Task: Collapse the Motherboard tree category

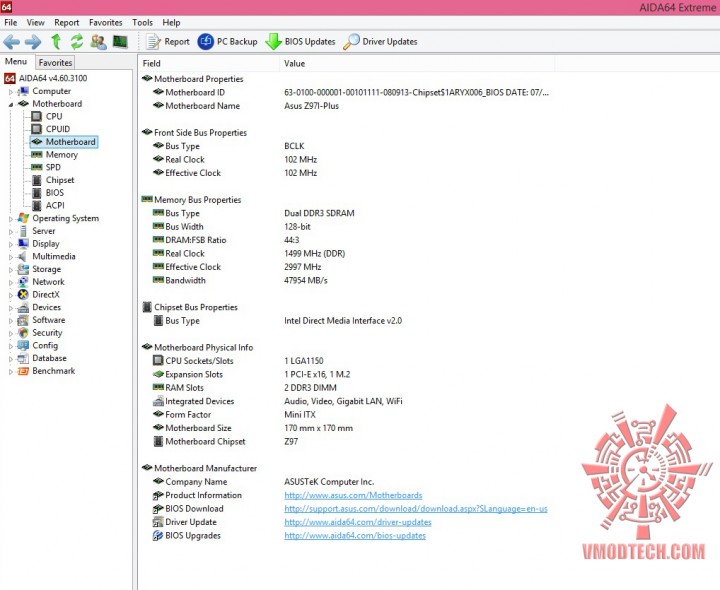Action: click(11, 105)
